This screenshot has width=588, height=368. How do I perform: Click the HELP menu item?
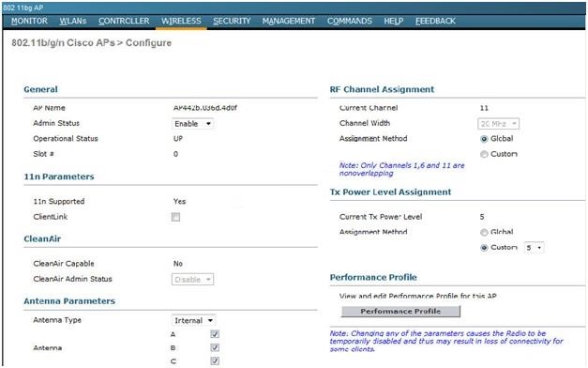tap(393, 21)
